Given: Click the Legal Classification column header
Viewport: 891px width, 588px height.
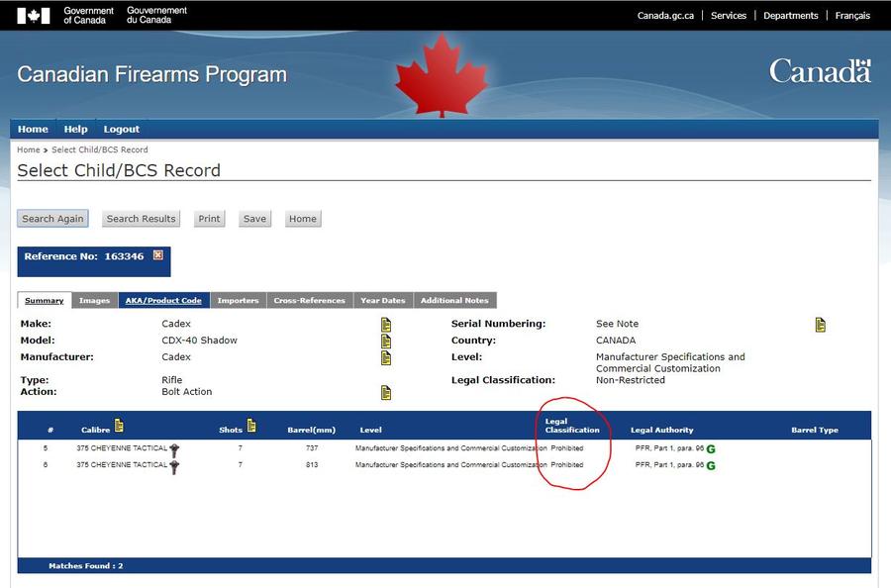Looking at the screenshot, I should point(572,426).
